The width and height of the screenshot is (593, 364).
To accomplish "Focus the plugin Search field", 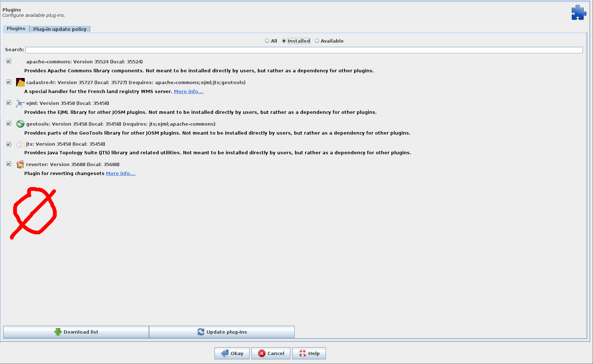I will point(304,50).
